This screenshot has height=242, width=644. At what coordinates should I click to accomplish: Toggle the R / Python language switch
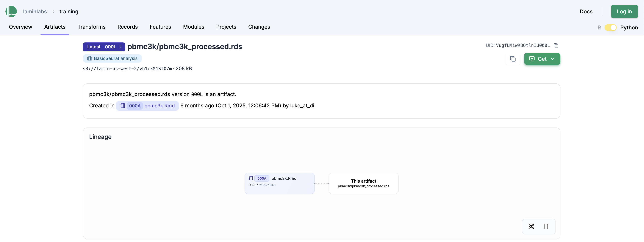click(x=610, y=27)
